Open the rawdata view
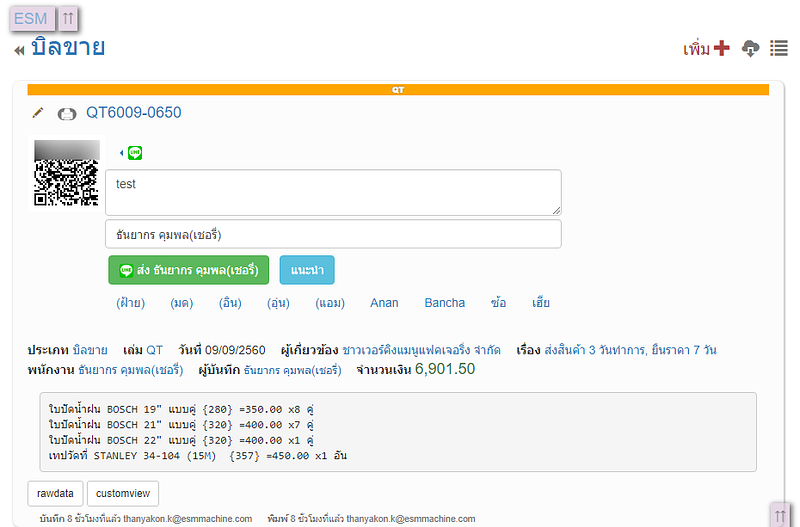Screen dimensions: 800x527 tap(54, 493)
